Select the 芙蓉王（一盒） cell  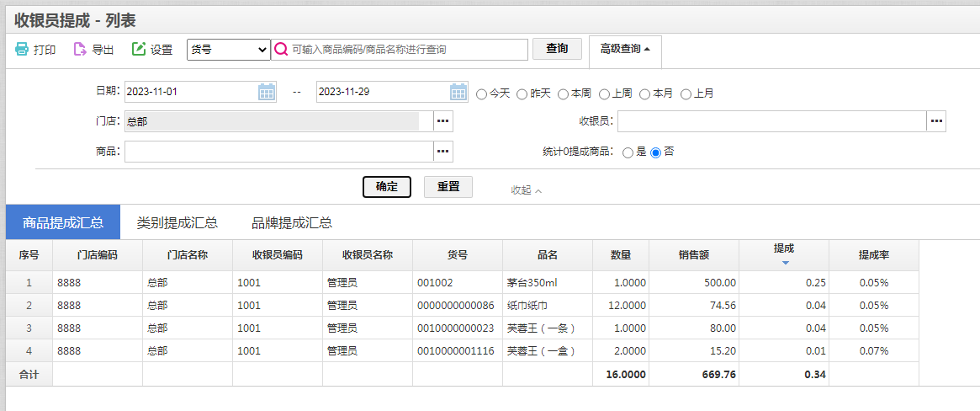tap(548, 351)
